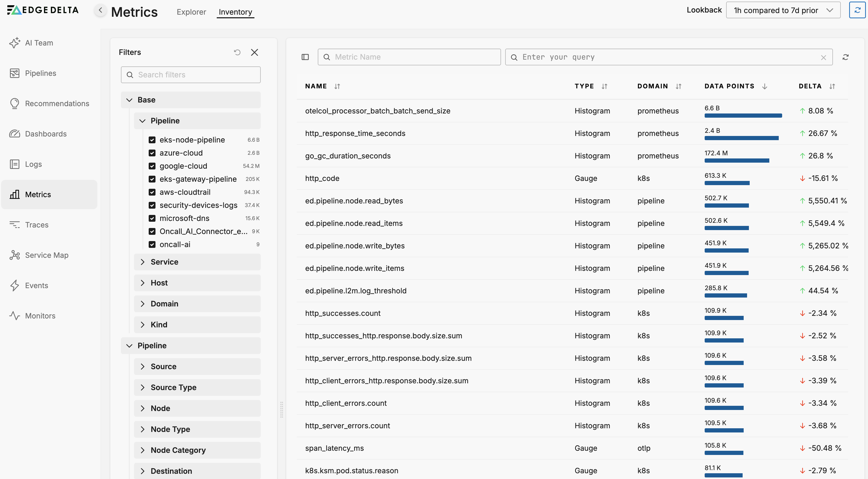
Task: Reset filters with the undo icon
Action: 237,52
